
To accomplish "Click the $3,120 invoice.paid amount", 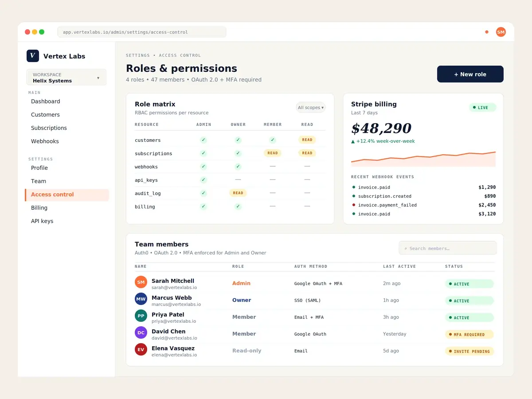I will (487, 214).
